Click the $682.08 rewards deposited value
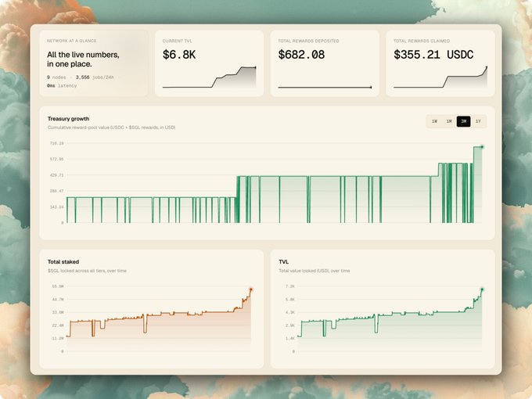Viewport: 532px width, 399px height. coord(301,55)
